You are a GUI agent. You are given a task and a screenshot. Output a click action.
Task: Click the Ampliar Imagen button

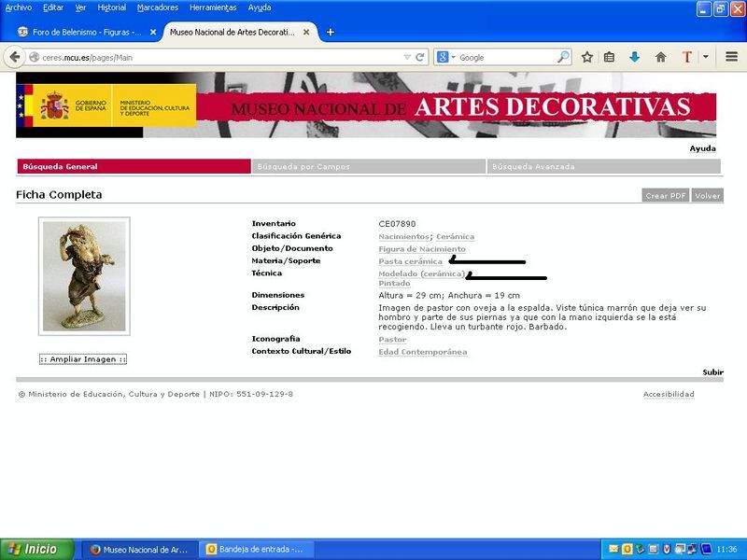83,359
